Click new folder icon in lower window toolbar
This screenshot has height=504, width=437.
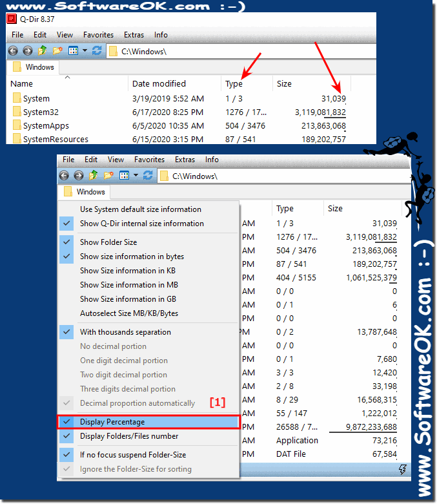pos(108,176)
